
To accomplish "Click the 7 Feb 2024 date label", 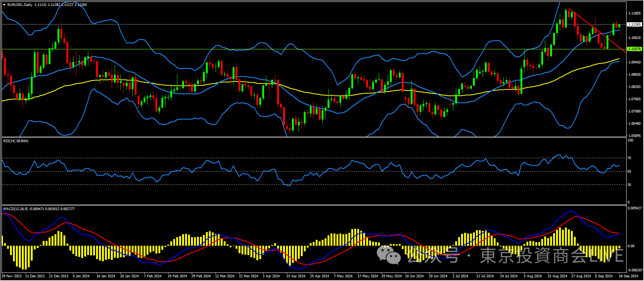I will pos(152,276).
